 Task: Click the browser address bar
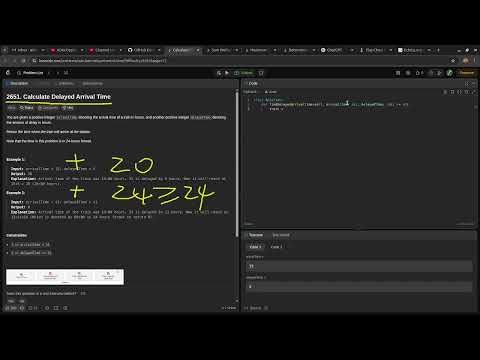click(x=240, y=61)
